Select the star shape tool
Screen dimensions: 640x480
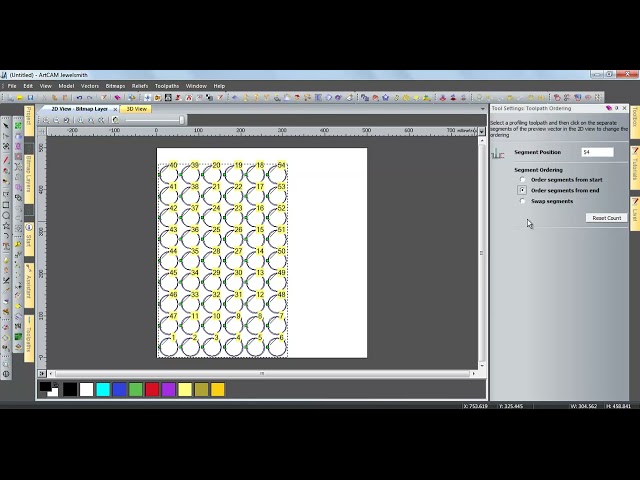click(6, 225)
